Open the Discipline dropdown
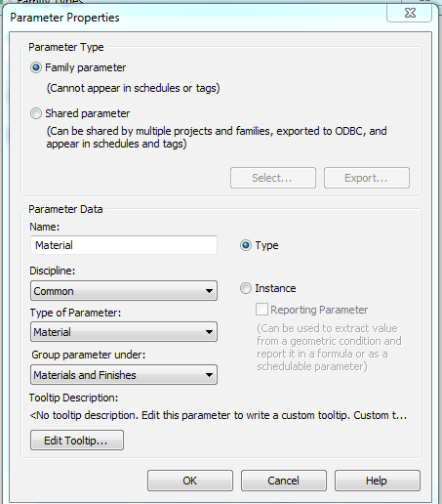Image resolution: width=442 pixels, height=504 pixels. pyautogui.click(x=124, y=291)
